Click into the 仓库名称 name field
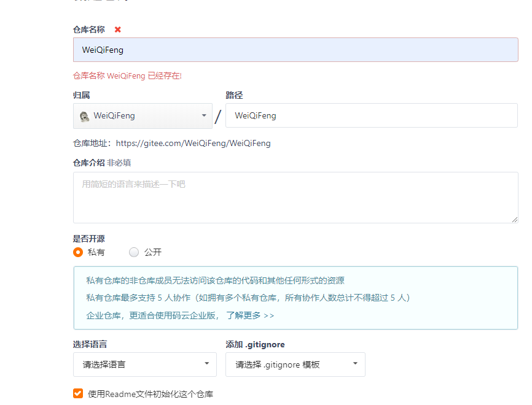 tap(295, 50)
